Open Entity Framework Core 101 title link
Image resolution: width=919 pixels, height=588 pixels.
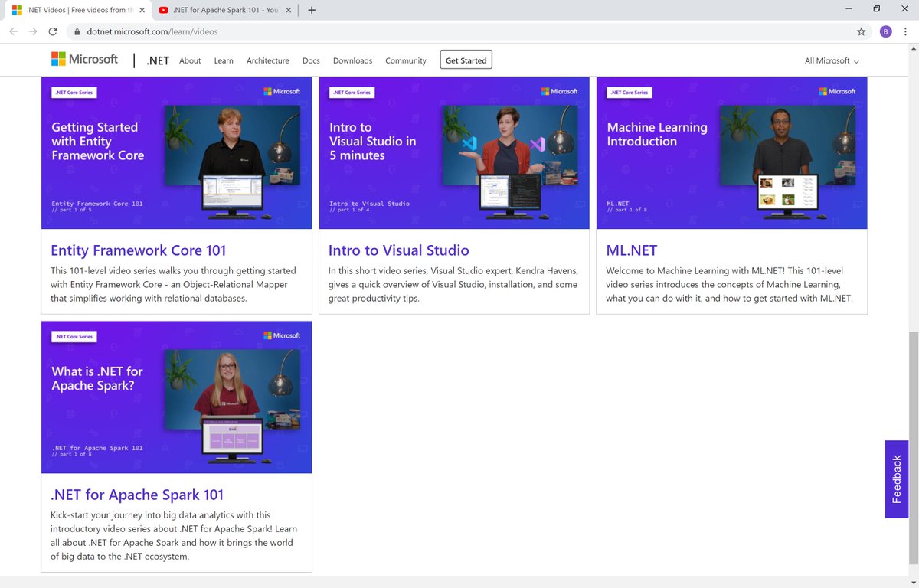pos(139,250)
